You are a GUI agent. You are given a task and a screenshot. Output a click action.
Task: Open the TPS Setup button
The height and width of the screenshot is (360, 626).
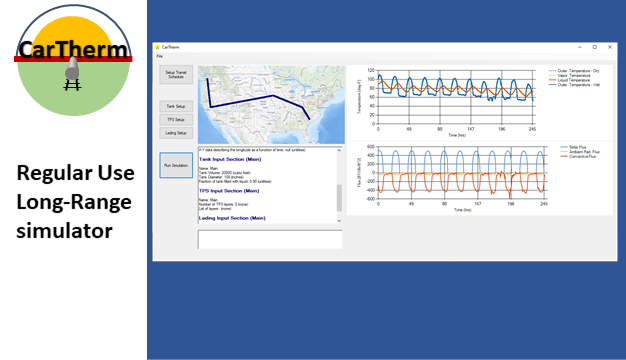pos(176,119)
